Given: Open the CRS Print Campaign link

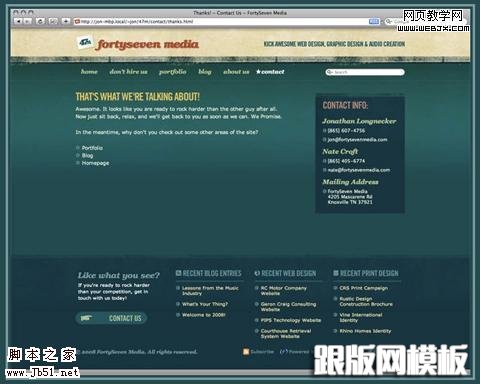Looking at the screenshot, I should (364, 288).
